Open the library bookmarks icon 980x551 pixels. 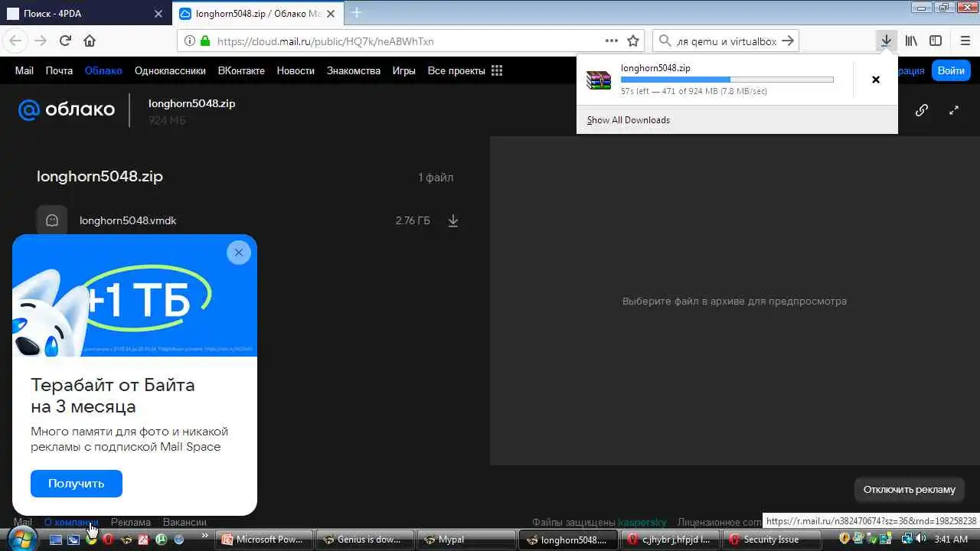(911, 41)
